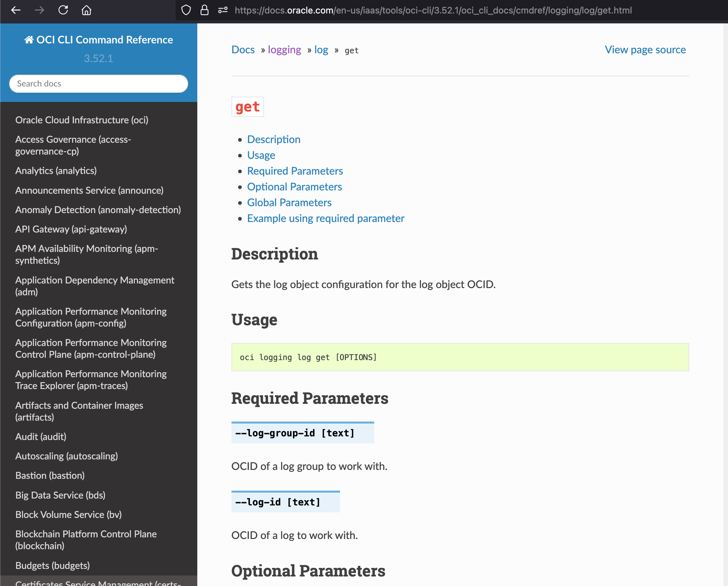
Task: Open Blockchain Platform Control Plane (blockchain)
Action: click(86, 540)
